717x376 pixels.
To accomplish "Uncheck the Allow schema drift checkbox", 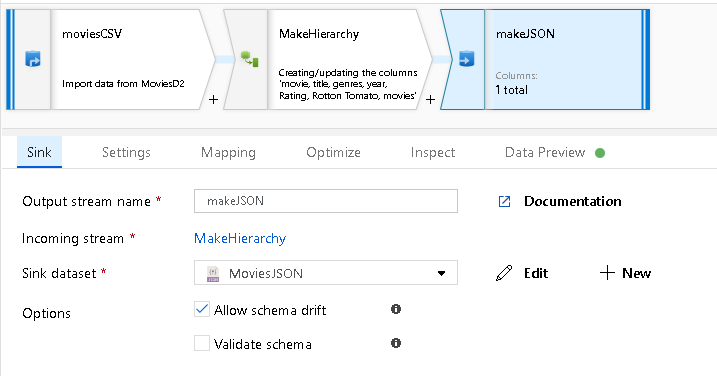I will [202, 309].
